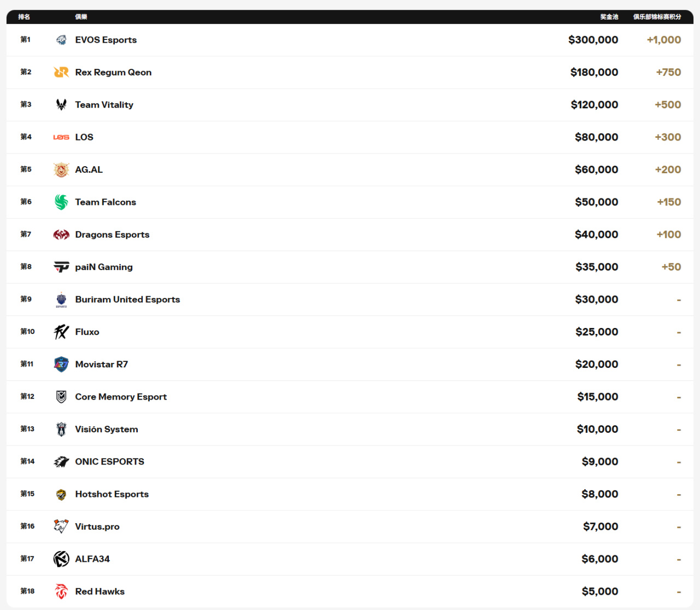Click the Fluxo team logo
The height and width of the screenshot is (610, 700).
click(x=61, y=332)
